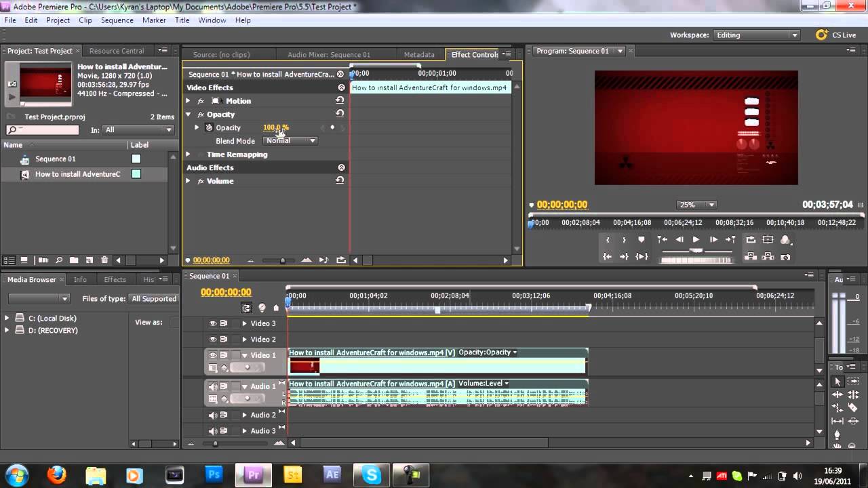Click Set Unnumbered Marker in timeline header
Viewport: 868px width, 488px height.
point(276,308)
